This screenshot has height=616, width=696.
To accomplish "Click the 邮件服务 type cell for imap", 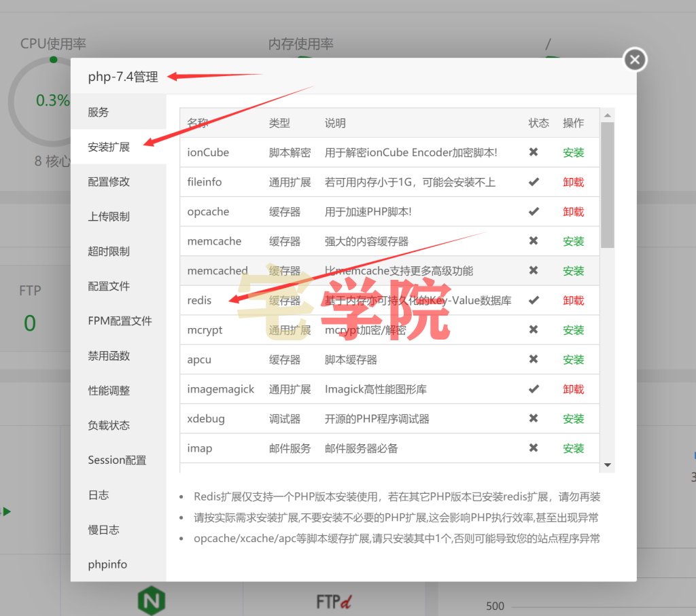I will [290, 448].
